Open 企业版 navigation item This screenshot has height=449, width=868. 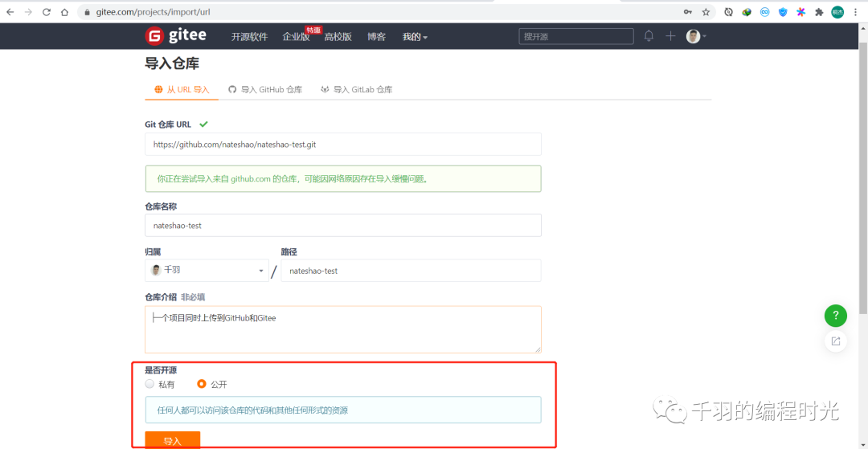pyautogui.click(x=296, y=37)
